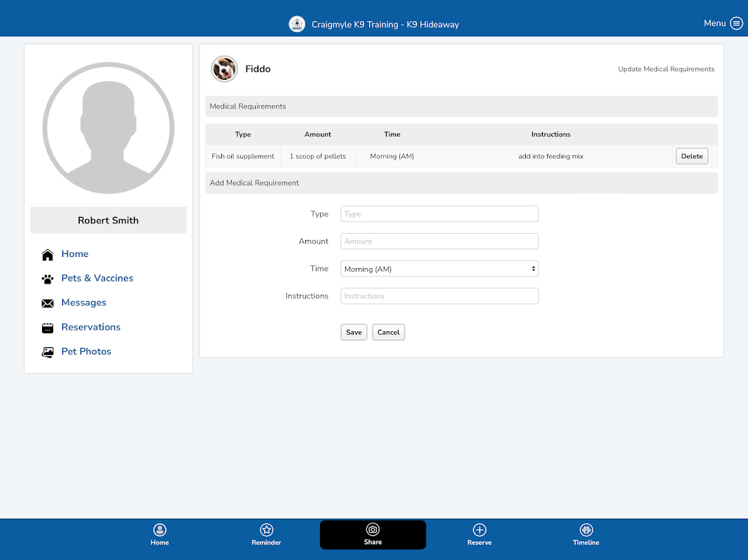Click the 'Fish oil supplement' table cell
Screen dimensions: 748x560
point(243,156)
